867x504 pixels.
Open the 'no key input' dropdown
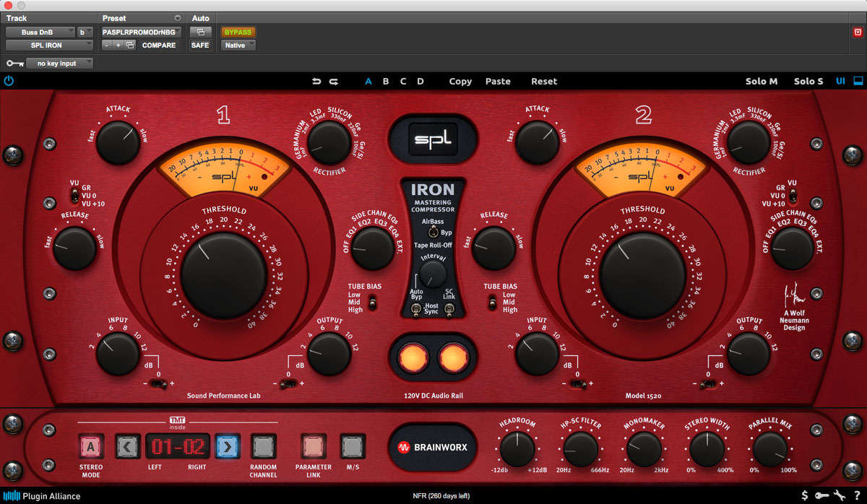(61, 64)
